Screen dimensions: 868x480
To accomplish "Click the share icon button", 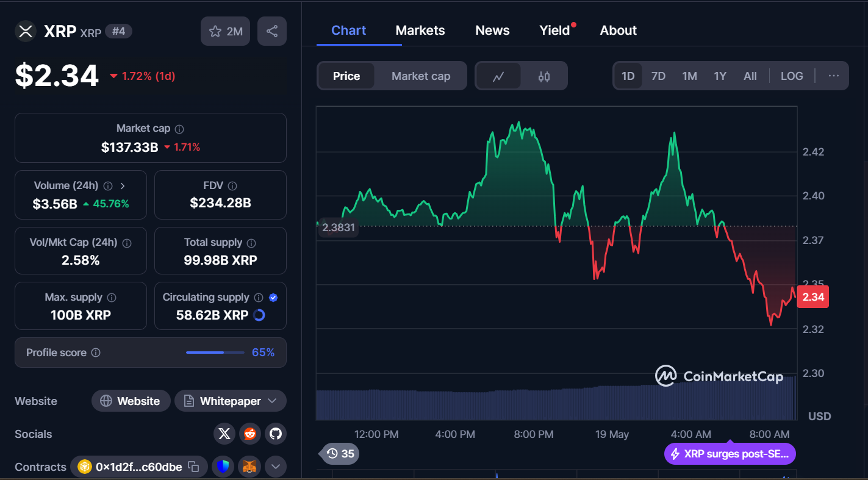I will click(272, 31).
